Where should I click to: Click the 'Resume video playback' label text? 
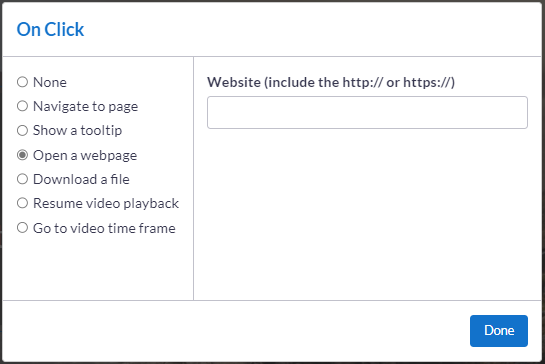click(x=106, y=203)
